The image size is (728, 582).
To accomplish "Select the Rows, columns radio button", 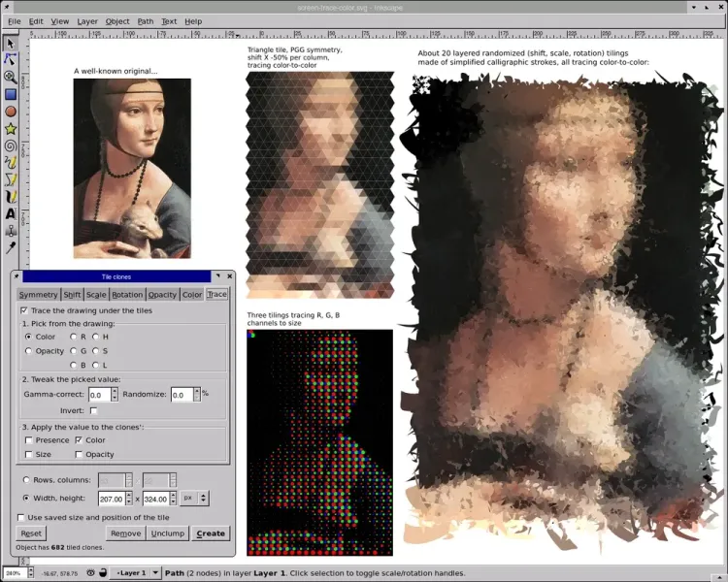I will click(x=26, y=480).
